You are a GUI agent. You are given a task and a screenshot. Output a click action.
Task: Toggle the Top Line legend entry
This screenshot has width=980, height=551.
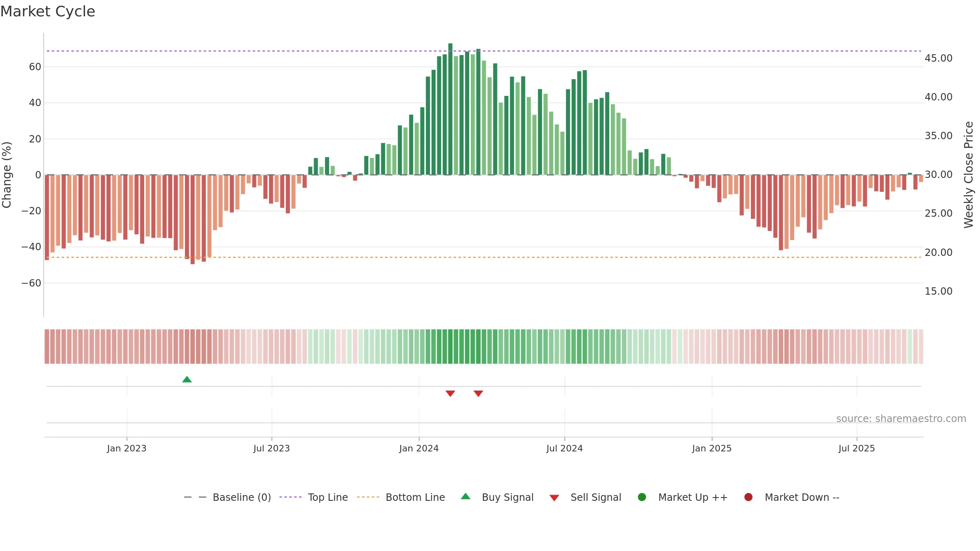[x=314, y=497]
